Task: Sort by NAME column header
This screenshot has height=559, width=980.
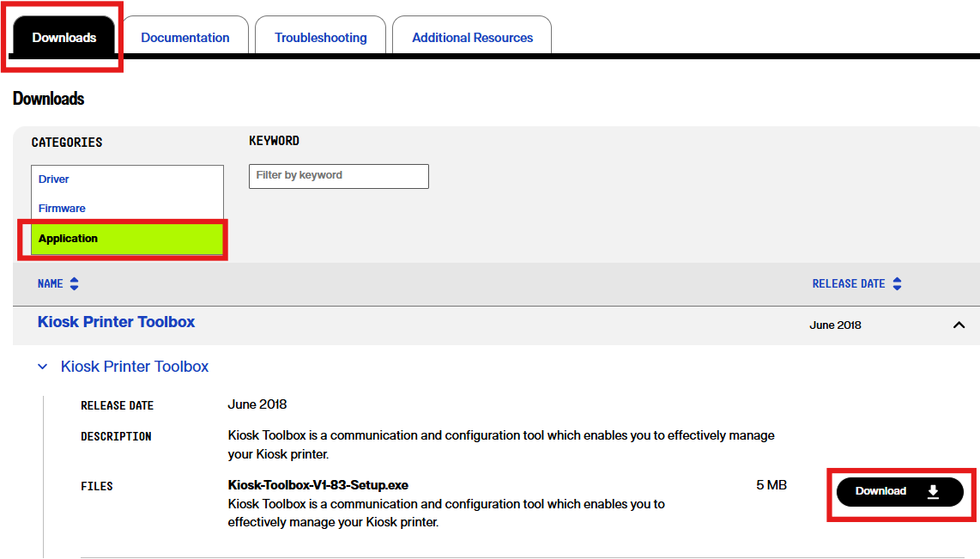Action: pos(50,284)
